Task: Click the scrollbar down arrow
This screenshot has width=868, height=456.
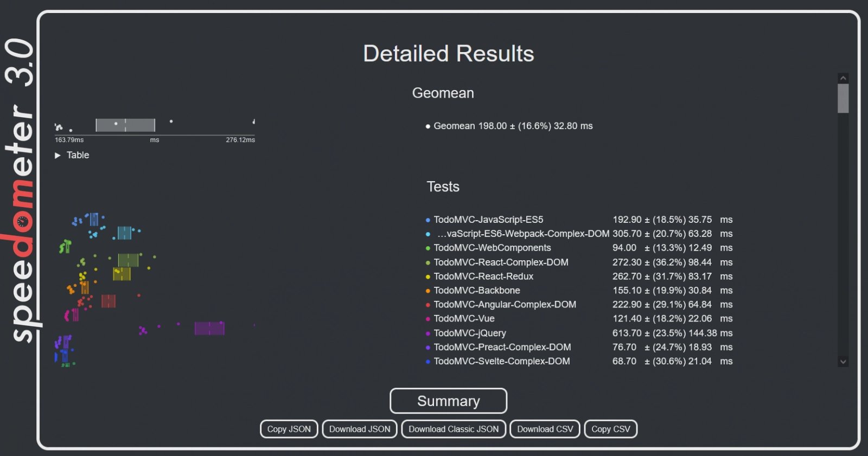Action: point(843,362)
